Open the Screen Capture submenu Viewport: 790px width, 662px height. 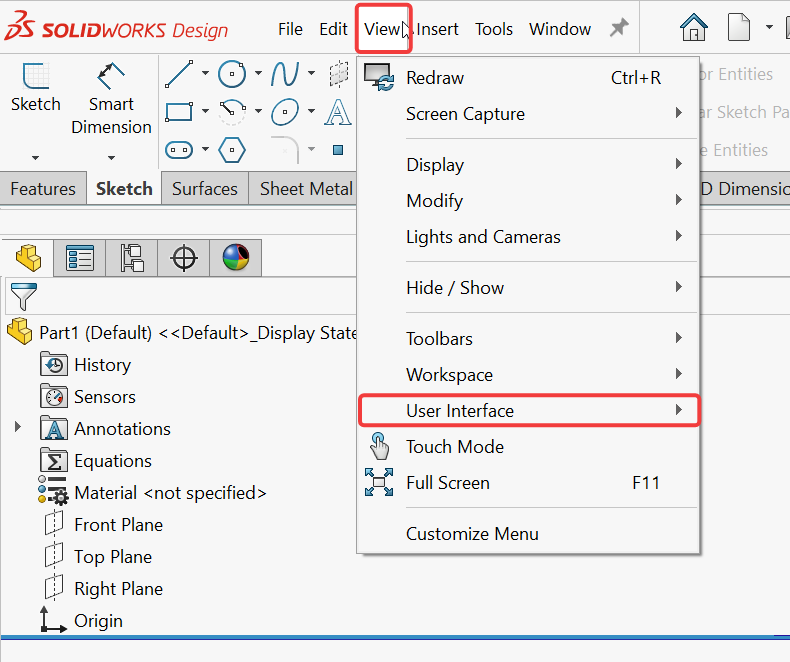click(528, 114)
